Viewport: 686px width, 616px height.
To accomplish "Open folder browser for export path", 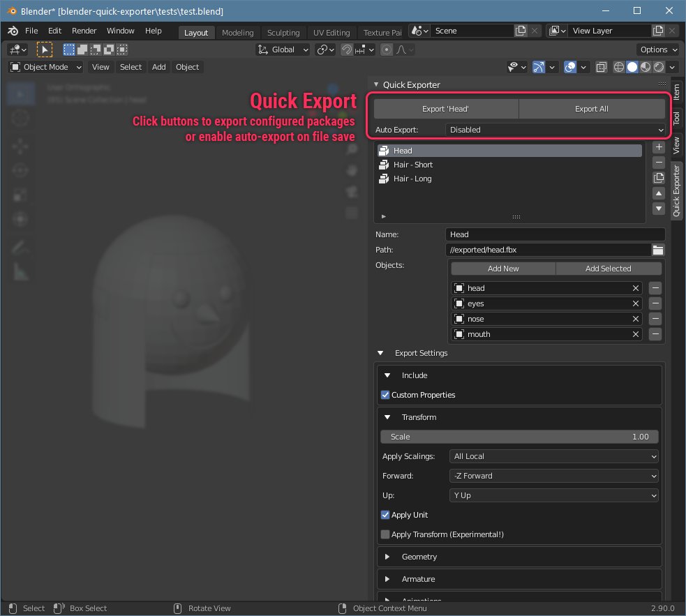I will [x=658, y=250].
